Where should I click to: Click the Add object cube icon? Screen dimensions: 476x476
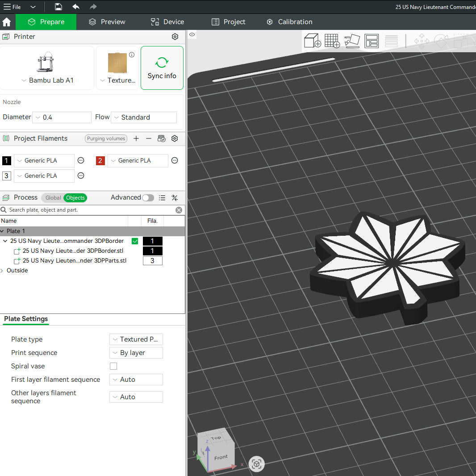coord(313,41)
